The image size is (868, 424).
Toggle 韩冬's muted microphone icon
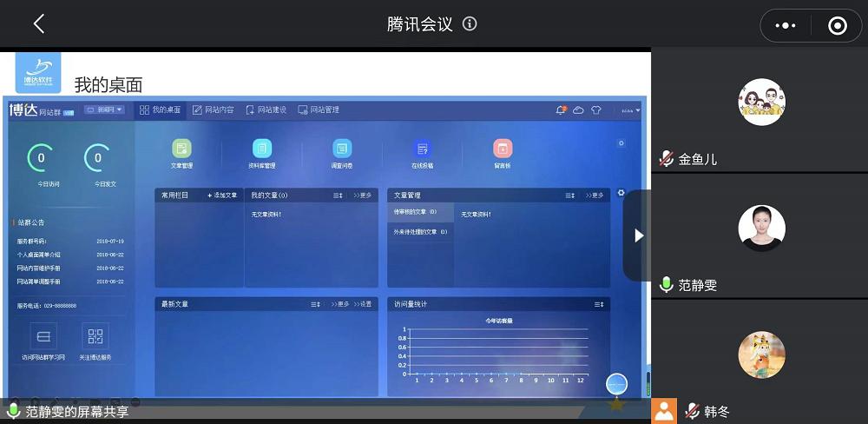(693, 410)
